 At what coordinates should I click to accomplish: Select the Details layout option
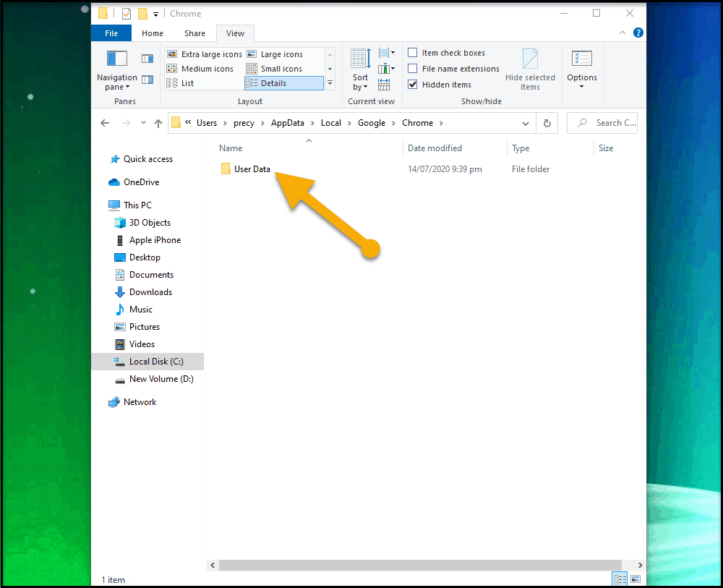tap(283, 83)
